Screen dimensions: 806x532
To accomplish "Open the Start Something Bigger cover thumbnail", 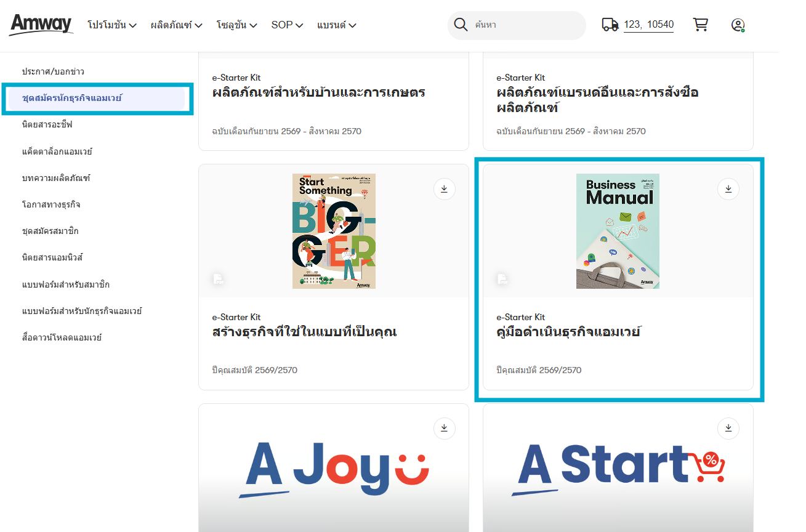I will pyautogui.click(x=334, y=231).
